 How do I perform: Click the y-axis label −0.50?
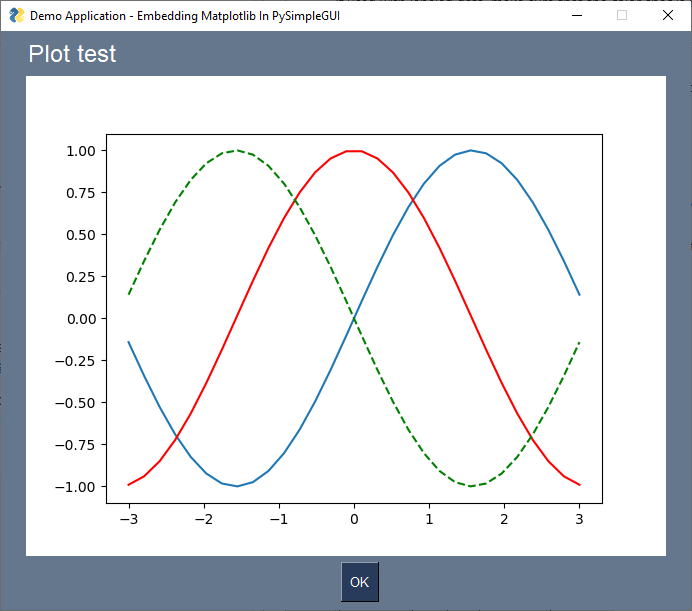tap(75, 403)
